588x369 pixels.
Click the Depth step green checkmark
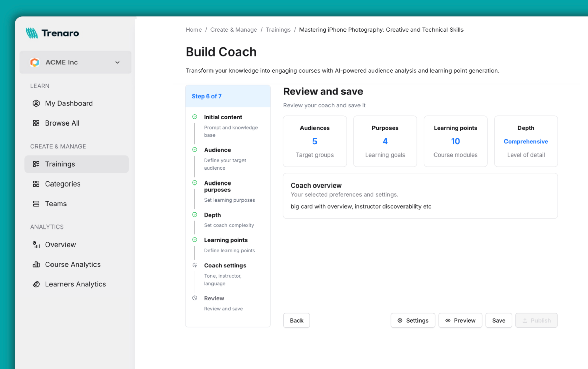195,215
